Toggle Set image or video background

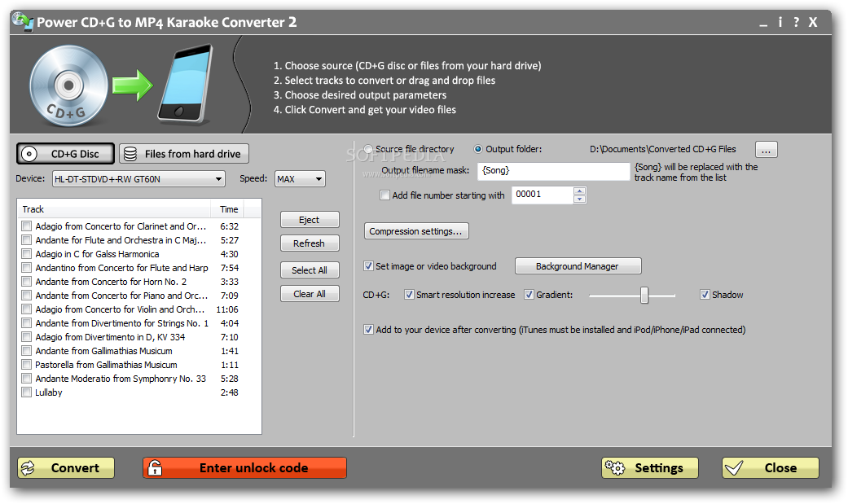pyautogui.click(x=368, y=266)
